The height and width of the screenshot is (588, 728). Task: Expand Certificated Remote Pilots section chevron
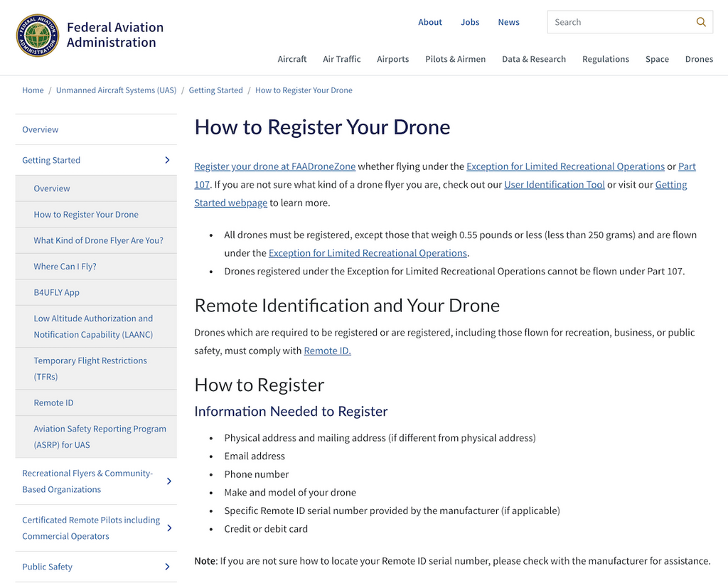168,528
